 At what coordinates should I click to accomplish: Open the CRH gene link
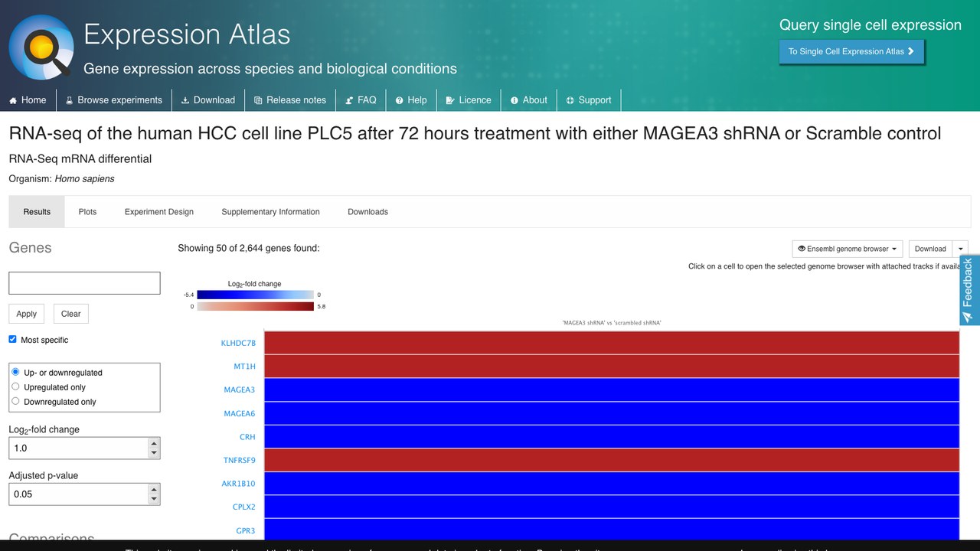[247, 437]
